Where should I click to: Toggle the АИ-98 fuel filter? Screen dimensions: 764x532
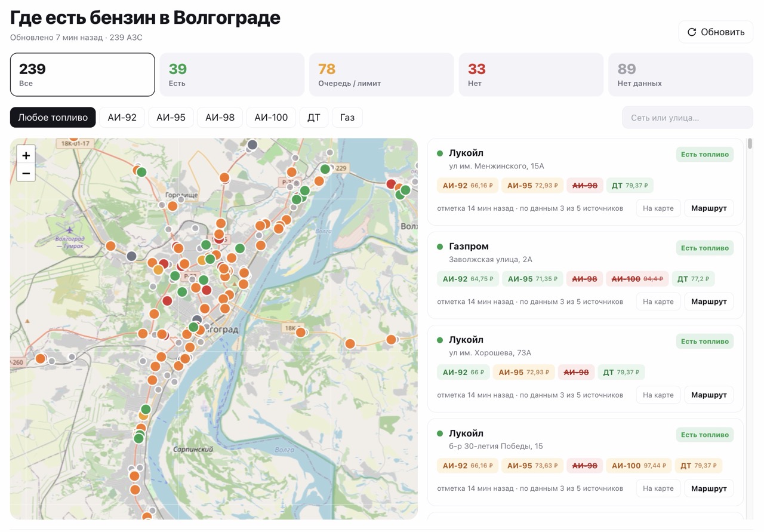pyautogui.click(x=220, y=118)
